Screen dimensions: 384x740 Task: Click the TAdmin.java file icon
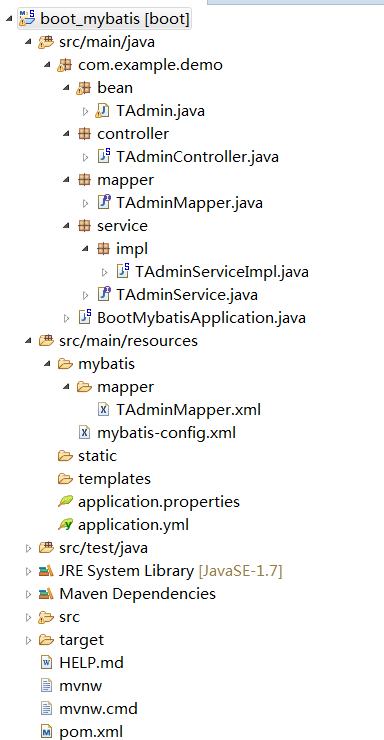tap(102, 111)
